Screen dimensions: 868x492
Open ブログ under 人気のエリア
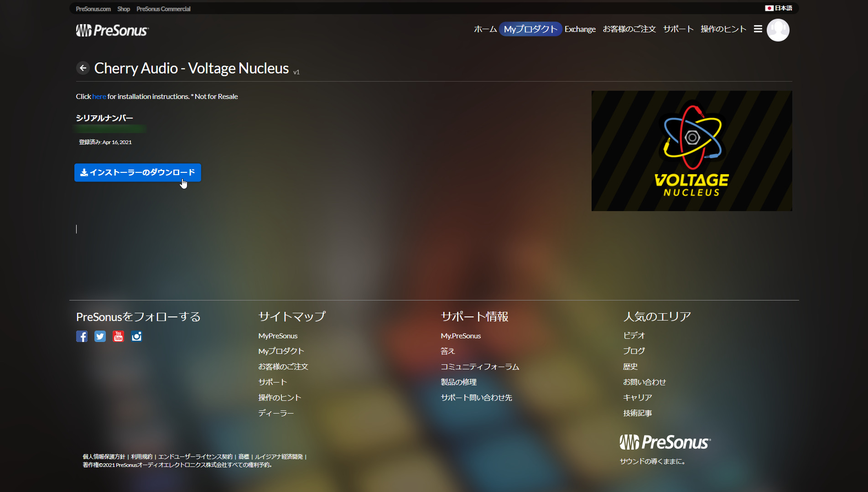pyautogui.click(x=634, y=351)
